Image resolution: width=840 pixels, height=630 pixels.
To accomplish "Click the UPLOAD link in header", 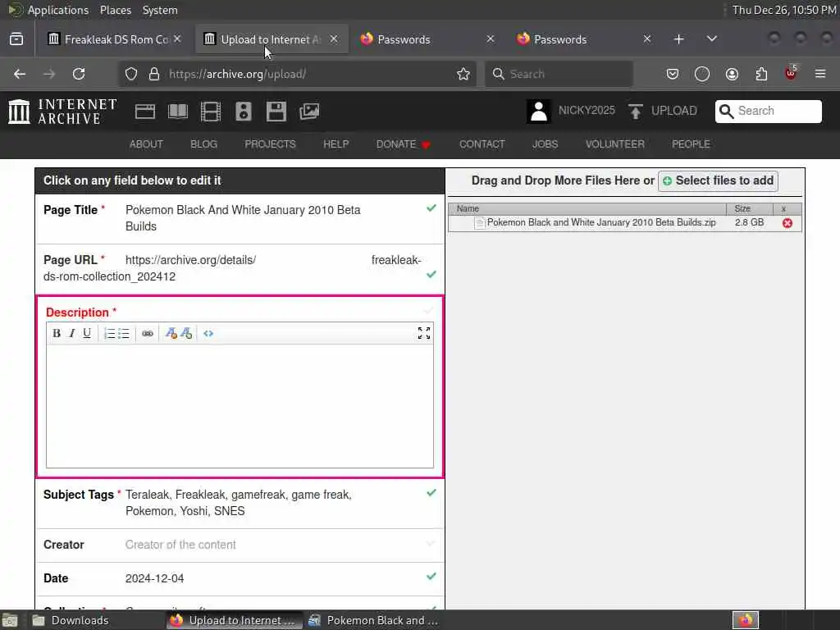I will pos(674,111).
